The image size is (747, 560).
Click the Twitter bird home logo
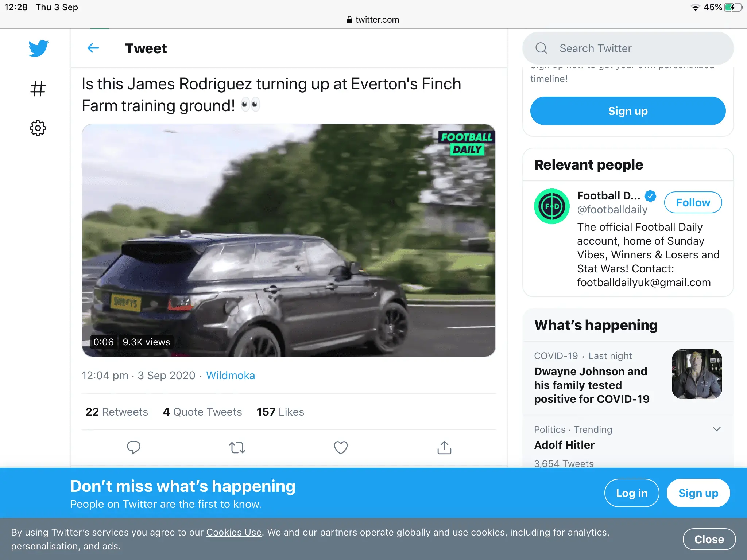pyautogui.click(x=38, y=48)
